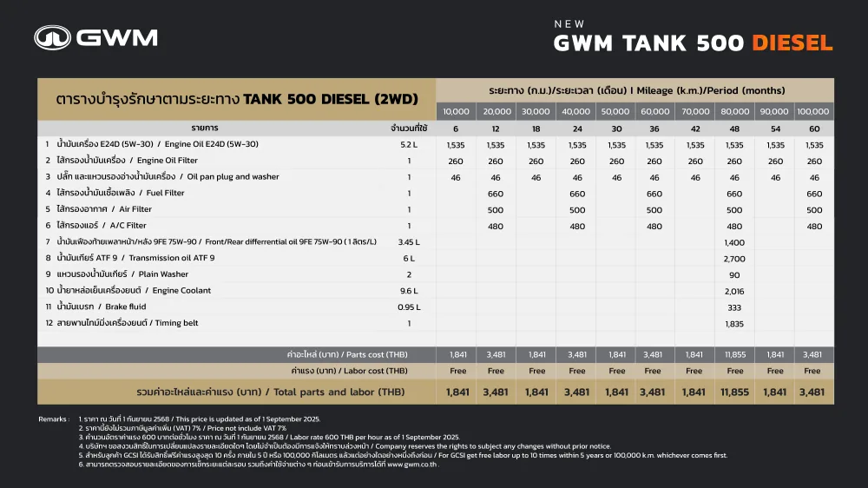This screenshot has height=488, width=868.
Task: Click the Mileage/Period header bar
Action: tap(635, 90)
